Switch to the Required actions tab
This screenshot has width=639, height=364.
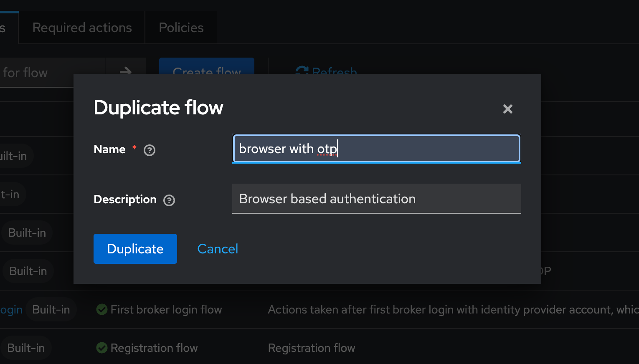[81, 27]
